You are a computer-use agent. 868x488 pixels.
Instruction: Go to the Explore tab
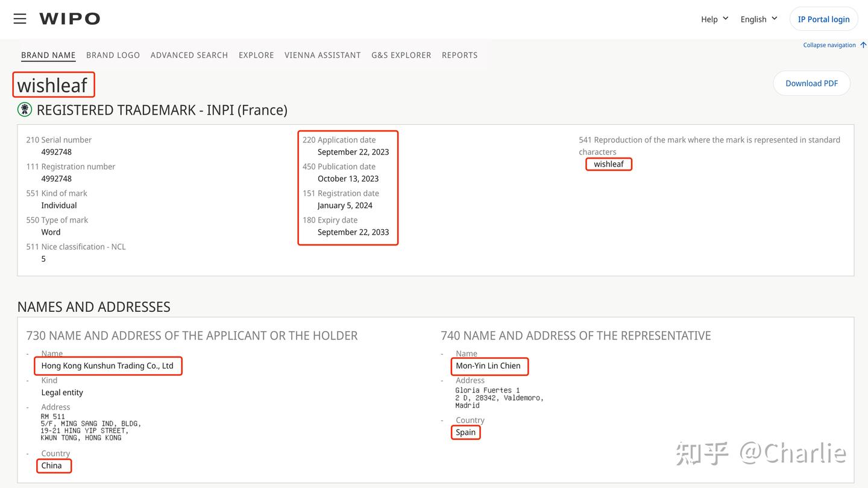pyautogui.click(x=256, y=55)
